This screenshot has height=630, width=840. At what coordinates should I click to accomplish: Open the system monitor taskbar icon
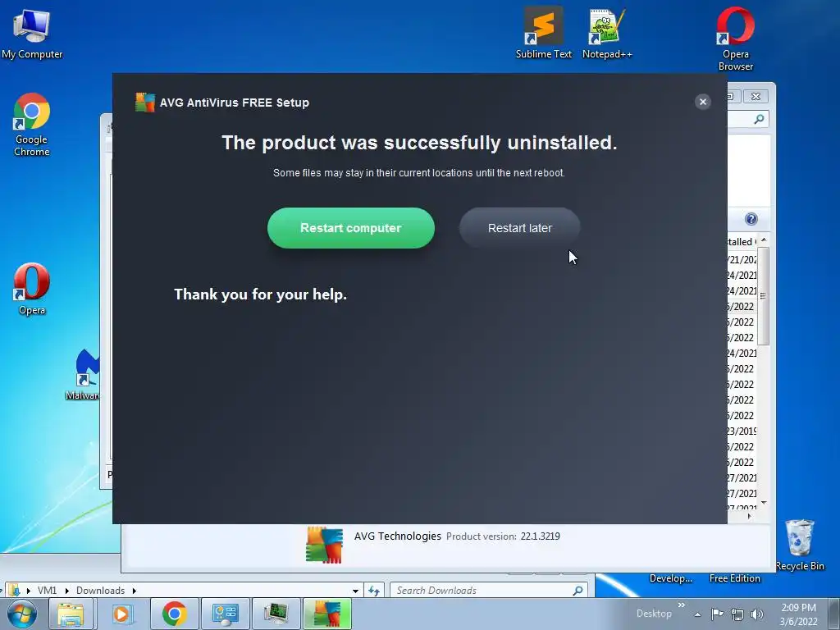(x=276, y=614)
